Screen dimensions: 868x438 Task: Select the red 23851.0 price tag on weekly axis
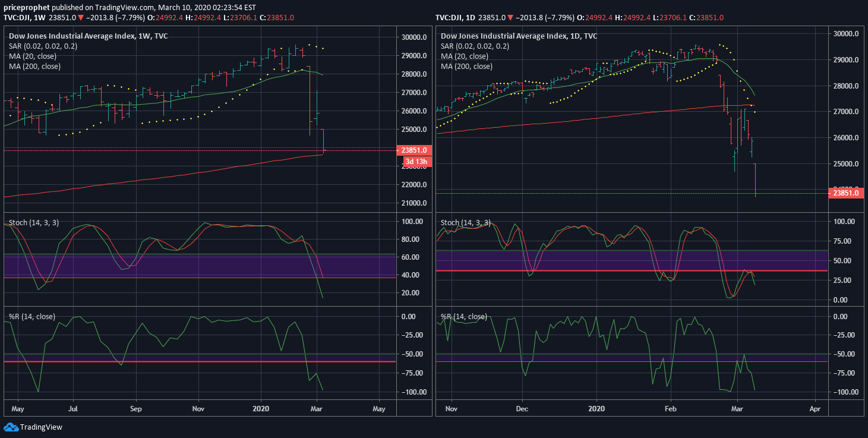(x=415, y=150)
